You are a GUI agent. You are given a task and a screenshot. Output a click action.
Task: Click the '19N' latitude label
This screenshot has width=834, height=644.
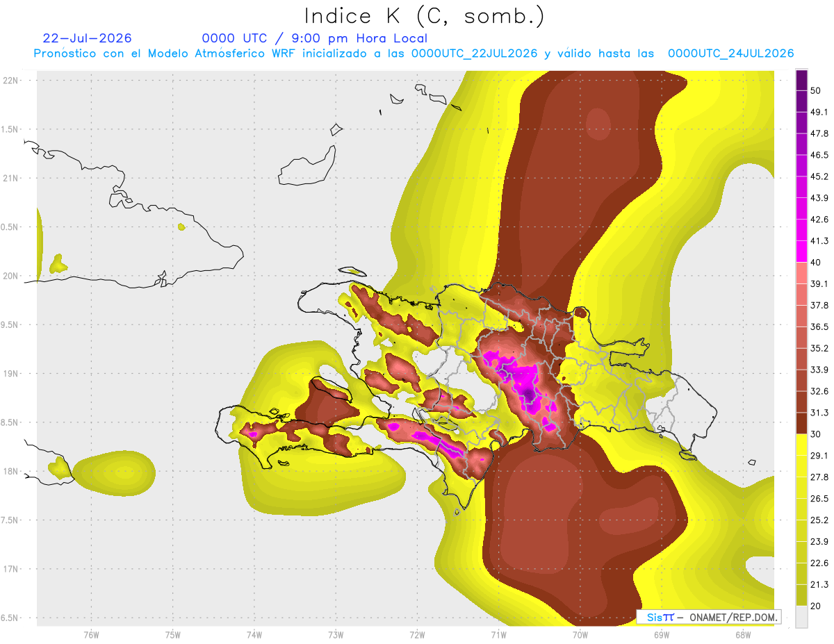(x=12, y=374)
